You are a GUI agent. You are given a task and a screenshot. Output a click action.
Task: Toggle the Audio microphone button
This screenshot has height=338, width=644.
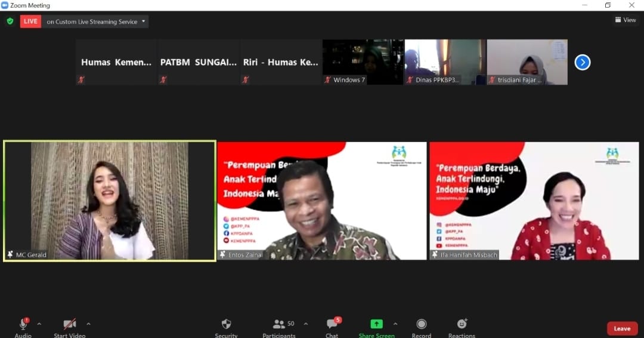(x=23, y=328)
